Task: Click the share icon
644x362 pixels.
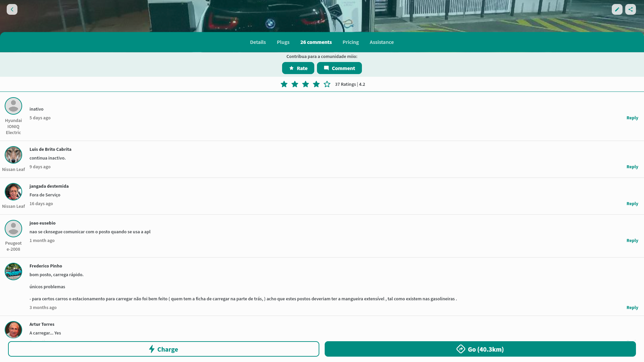Action: click(630, 9)
